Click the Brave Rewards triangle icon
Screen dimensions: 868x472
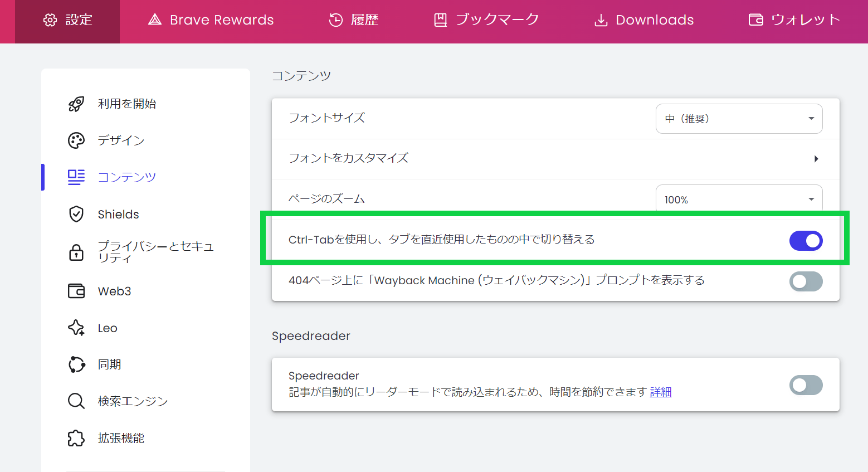(x=155, y=20)
